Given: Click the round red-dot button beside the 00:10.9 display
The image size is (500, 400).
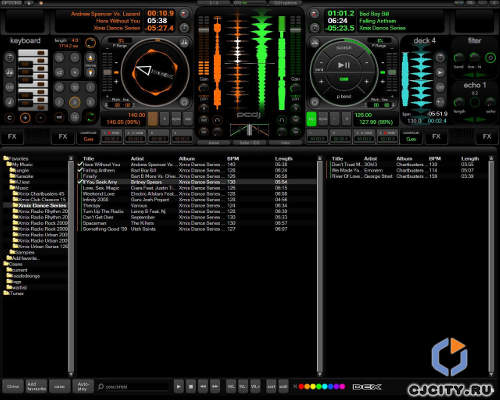Looking at the screenshot, I should [184, 13].
